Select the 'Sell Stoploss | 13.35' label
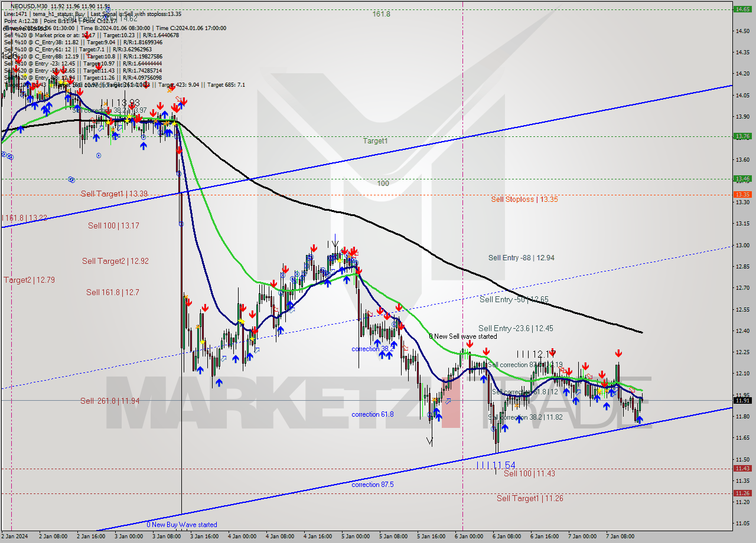The height and width of the screenshot is (543, 756). pos(524,199)
